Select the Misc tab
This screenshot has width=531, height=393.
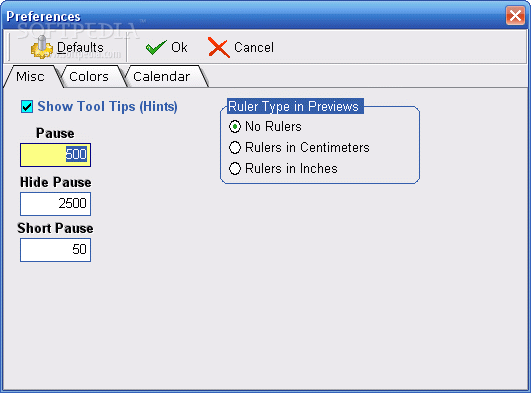(30, 77)
